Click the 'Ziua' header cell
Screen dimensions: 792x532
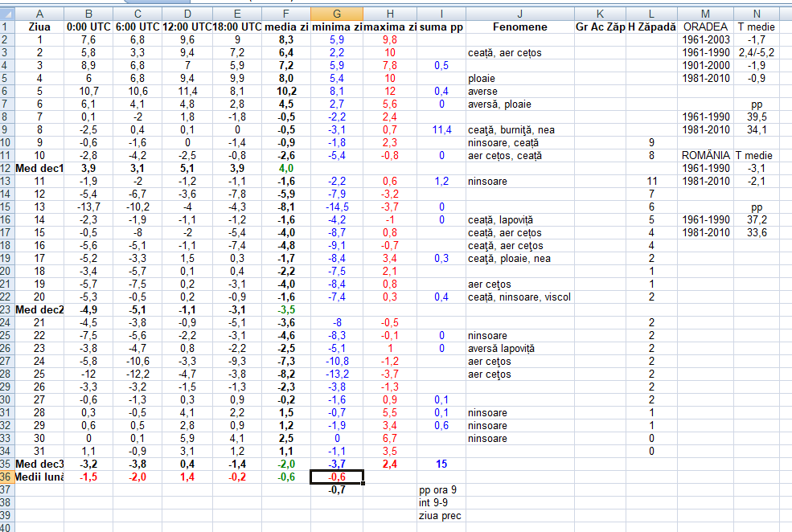[x=39, y=27]
